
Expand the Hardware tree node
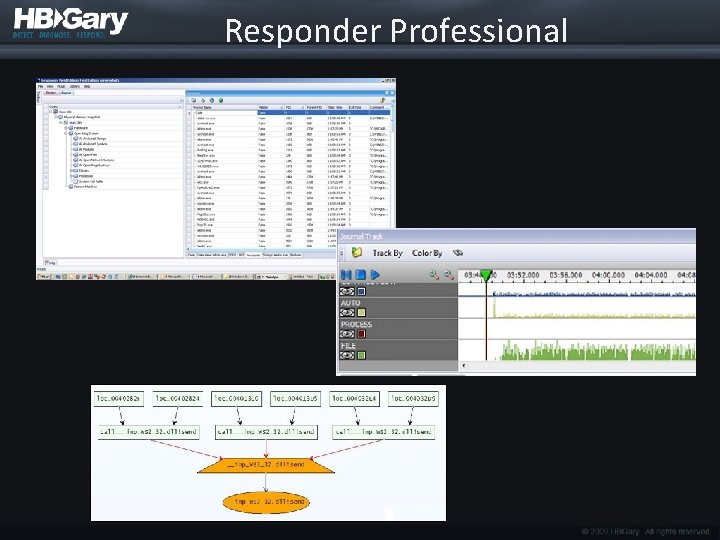pyautogui.click(x=66, y=128)
